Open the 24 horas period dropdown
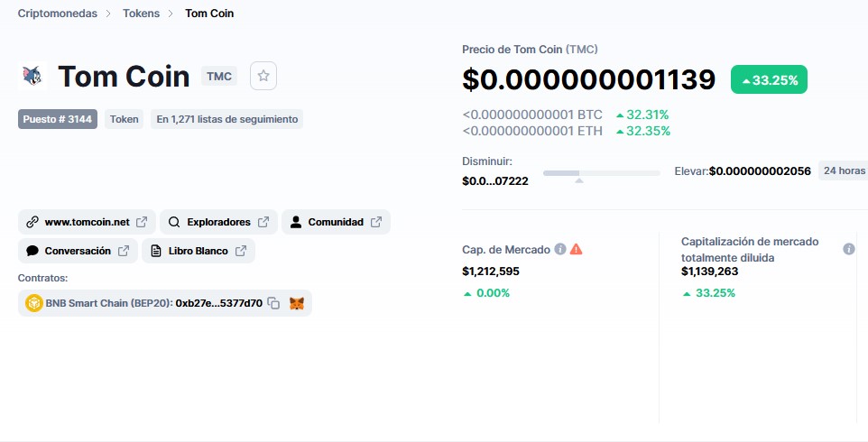The width and height of the screenshot is (868, 442). click(842, 170)
